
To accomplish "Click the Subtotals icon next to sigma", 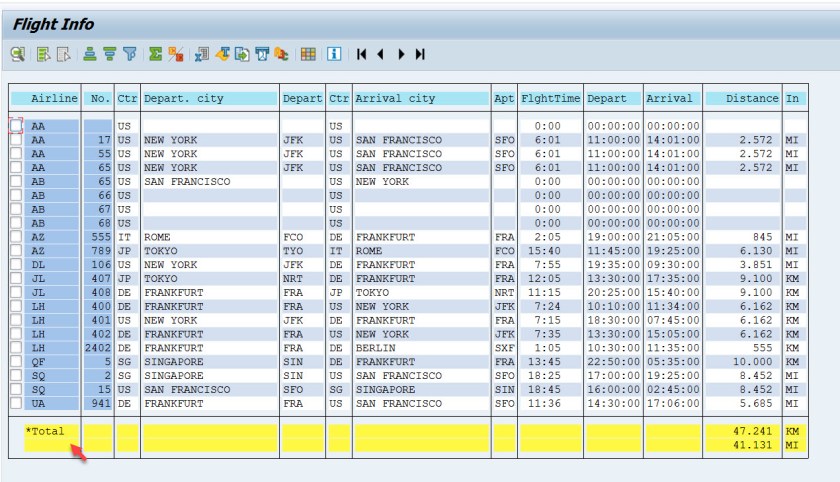I will 175,54.
